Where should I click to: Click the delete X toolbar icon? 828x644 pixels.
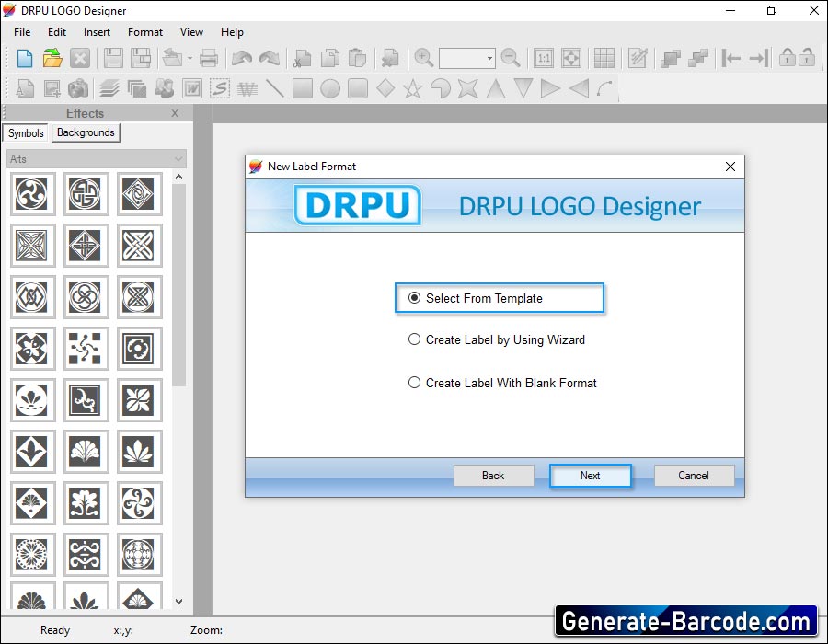click(x=80, y=58)
